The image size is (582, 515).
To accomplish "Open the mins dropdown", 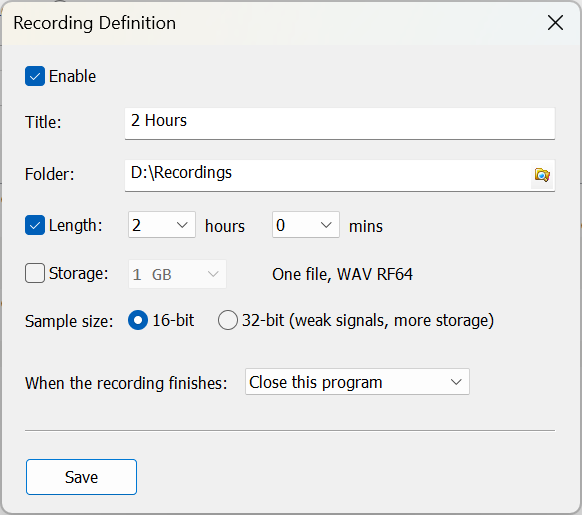I will tap(305, 225).
